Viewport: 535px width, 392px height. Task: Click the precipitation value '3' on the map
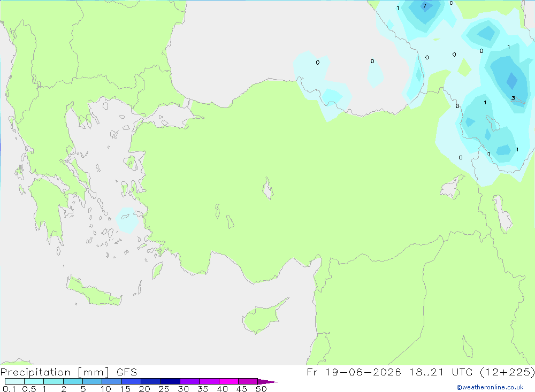(x=513, y=98)
